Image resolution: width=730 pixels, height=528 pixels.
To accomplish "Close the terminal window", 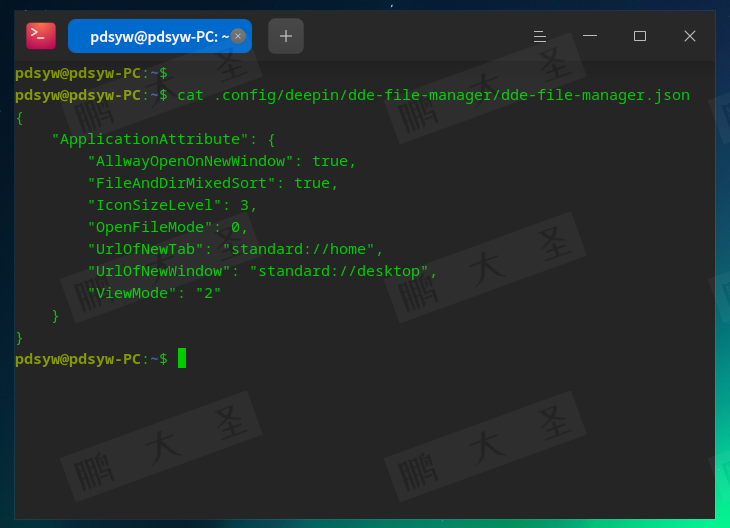I will tap(689, 36).
